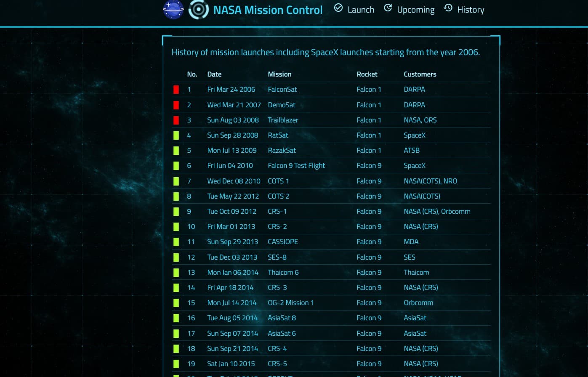Click the Date column header
Image resolution: width=588 pixels, height=377 pixels.
coord(214,74)
